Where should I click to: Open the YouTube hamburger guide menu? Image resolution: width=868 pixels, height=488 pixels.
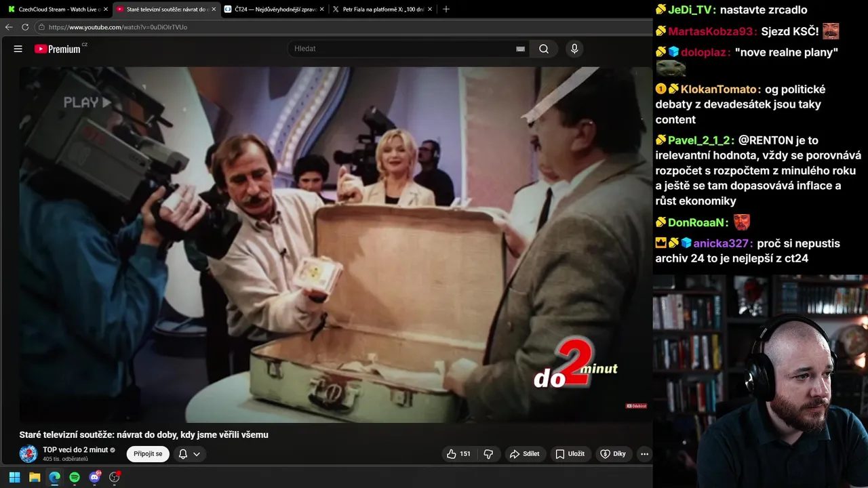coord(18,49)
